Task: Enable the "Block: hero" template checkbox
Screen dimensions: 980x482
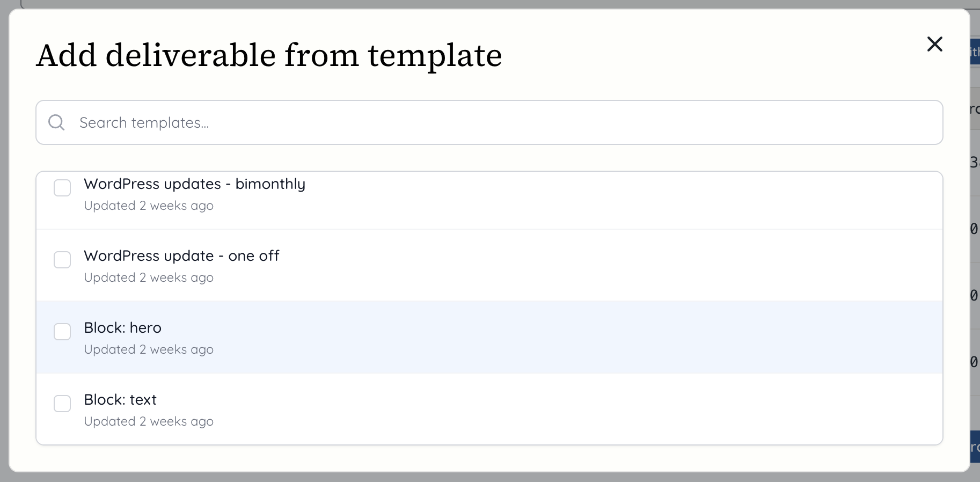Action: coord(62,332)
